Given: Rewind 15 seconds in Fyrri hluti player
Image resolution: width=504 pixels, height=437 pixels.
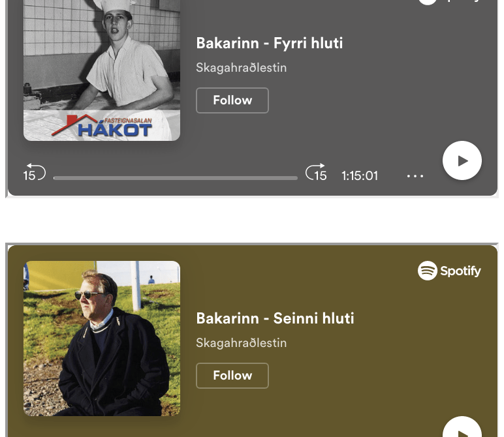Looking at the screenshot, I should coord(35,172).
